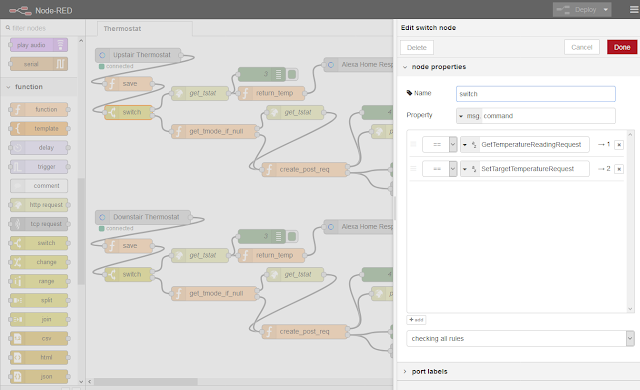Select the Upstair Thermostat node

click(x=138, y=55)
